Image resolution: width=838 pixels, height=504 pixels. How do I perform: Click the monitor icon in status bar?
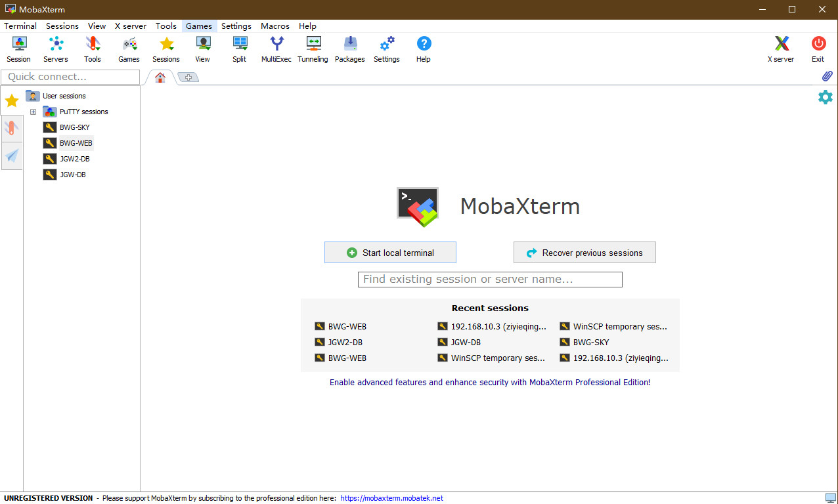click(x=830, y=498)
